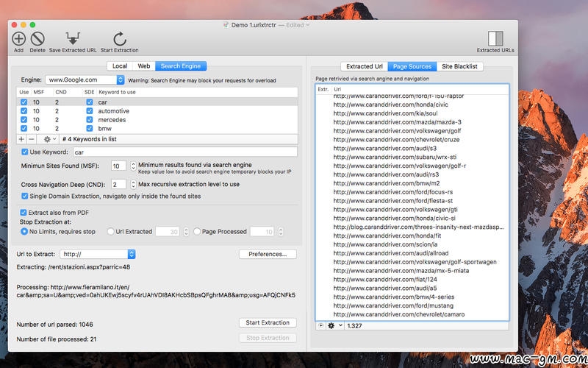Image resolution: width=588 pixels, height=368 pixels.
Task: Toggle SDE checkbox for car row
Action: tap(89, 102)
